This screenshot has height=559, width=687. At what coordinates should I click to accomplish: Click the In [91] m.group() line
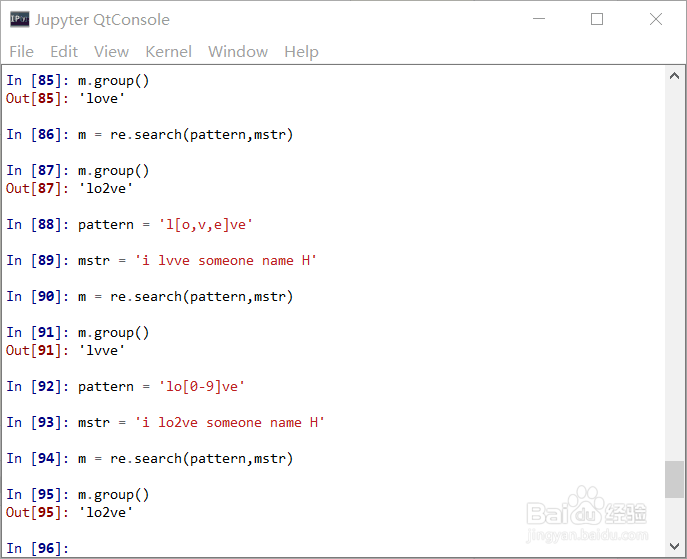(x=78, y=333)
